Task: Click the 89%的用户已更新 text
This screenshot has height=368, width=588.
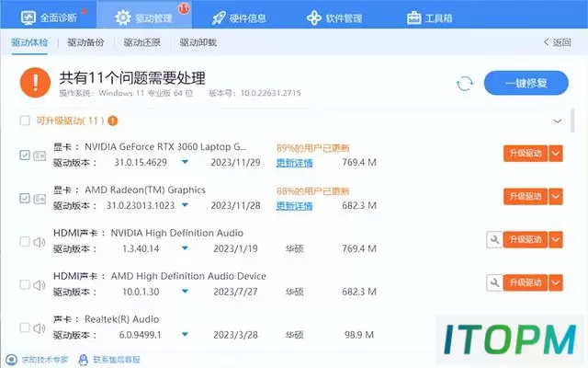Action: pos(312,148)
